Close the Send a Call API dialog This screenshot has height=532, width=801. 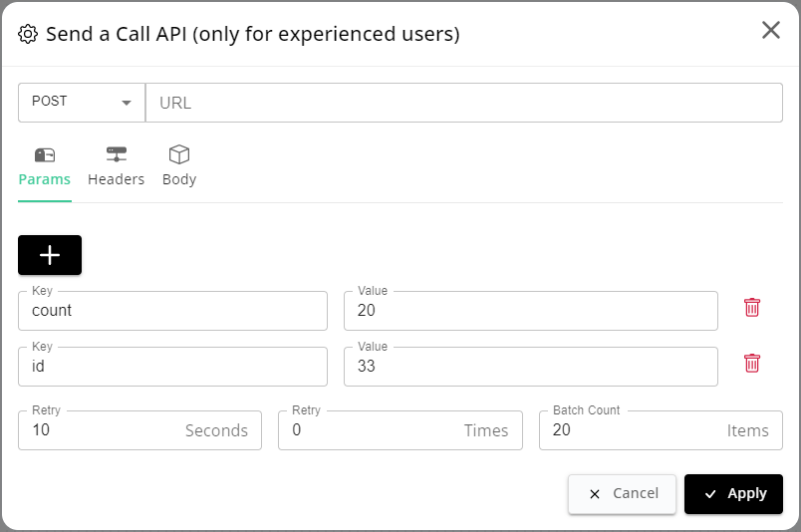(x=771, y=30)
